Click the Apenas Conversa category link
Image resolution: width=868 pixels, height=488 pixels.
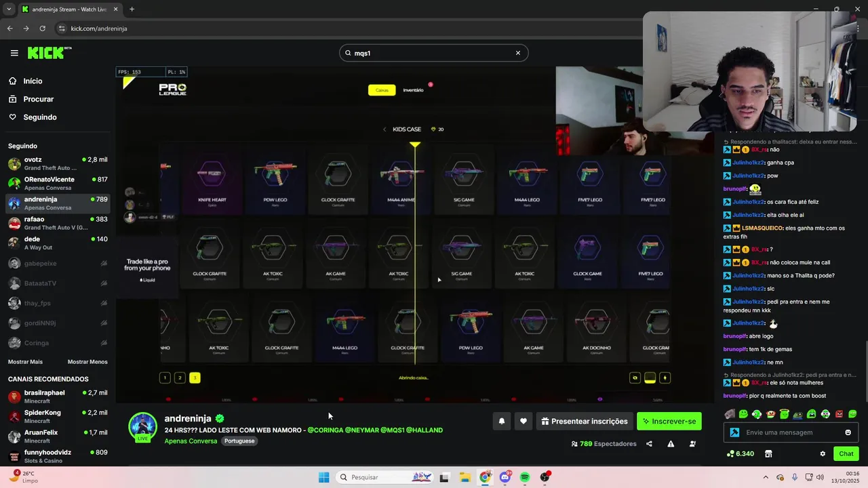pos(191,441)
